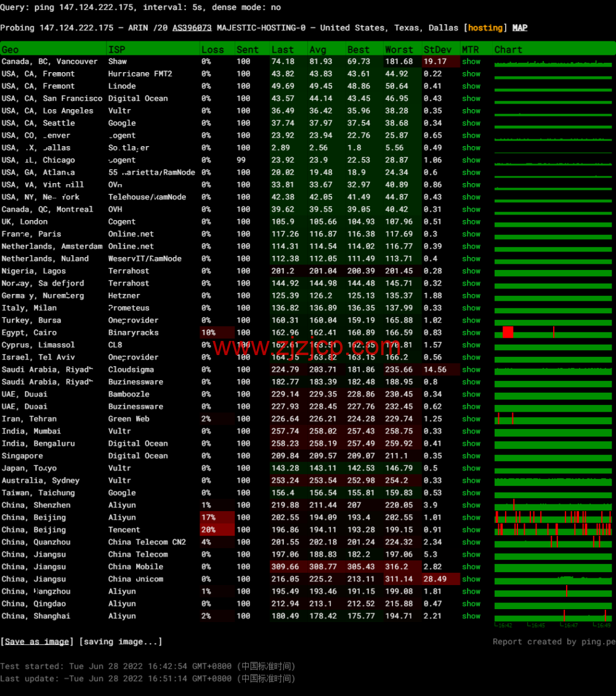Click the Worst column header
616x696 pixels.
coord(399,49)
